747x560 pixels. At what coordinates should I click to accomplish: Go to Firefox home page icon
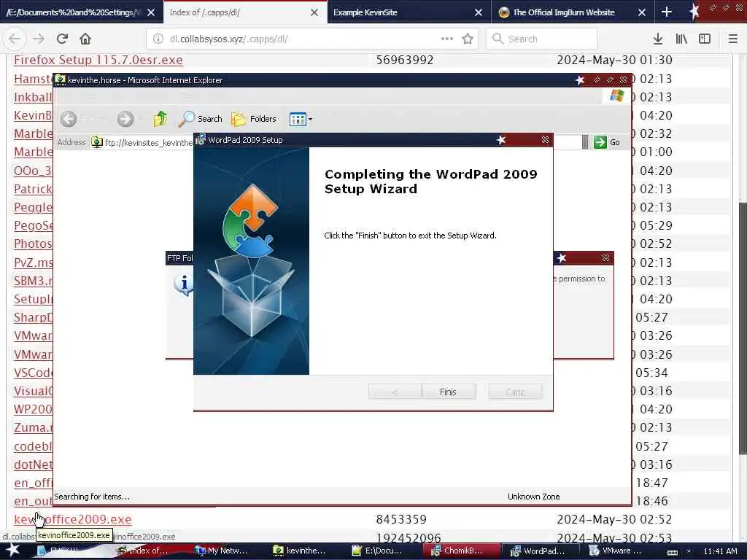point(85,39)
